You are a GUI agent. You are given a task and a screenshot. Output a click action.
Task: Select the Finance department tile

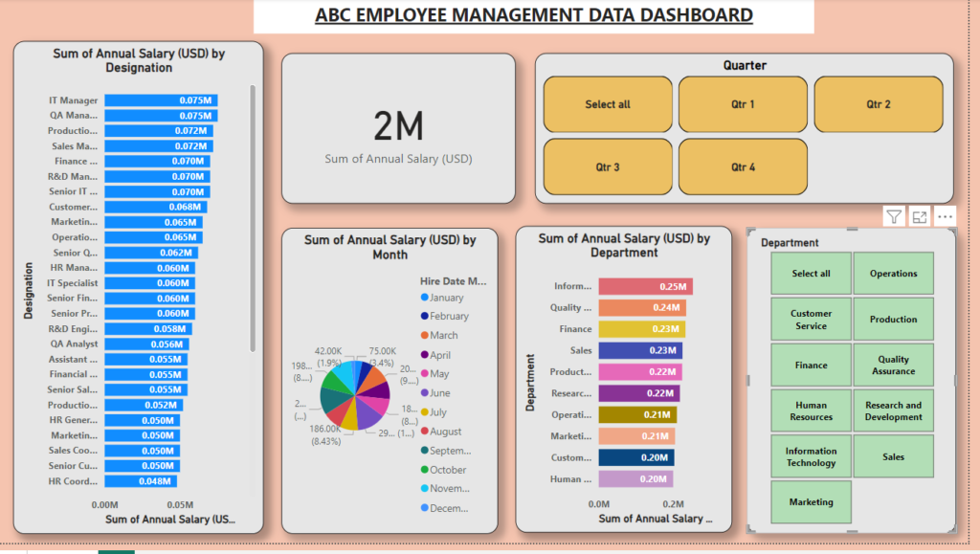coord(811,366)
